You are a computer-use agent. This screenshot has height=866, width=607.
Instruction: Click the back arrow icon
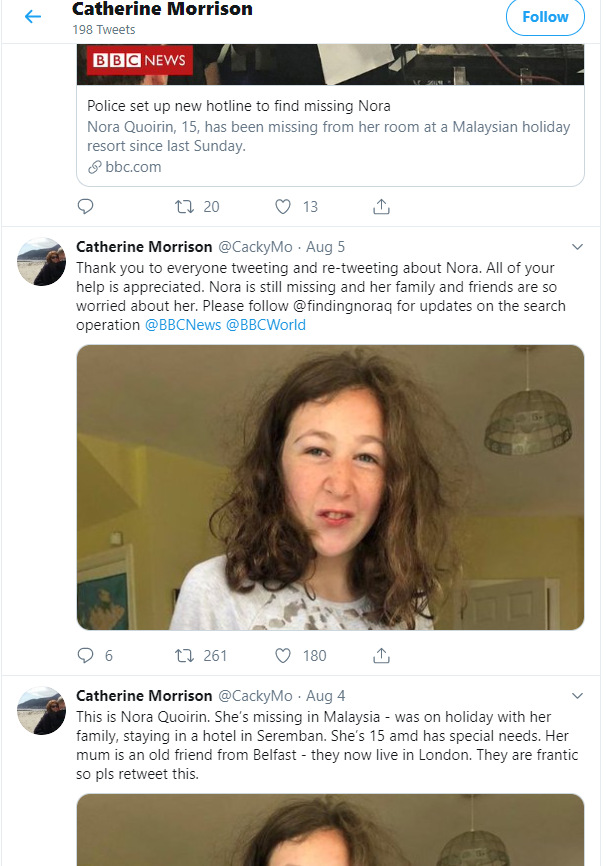pos(33,17)
